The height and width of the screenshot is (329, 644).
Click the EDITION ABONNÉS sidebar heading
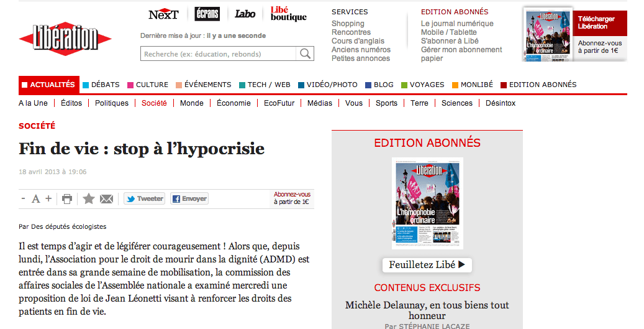pos(427,142)
